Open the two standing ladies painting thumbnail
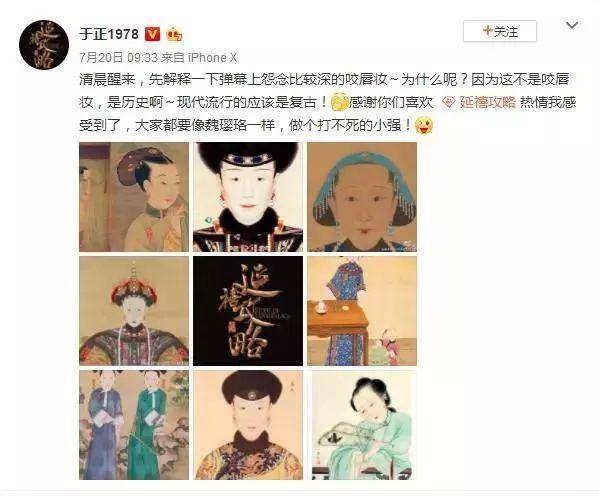Screen dimensions: 599x496 [x=134, y=425]
